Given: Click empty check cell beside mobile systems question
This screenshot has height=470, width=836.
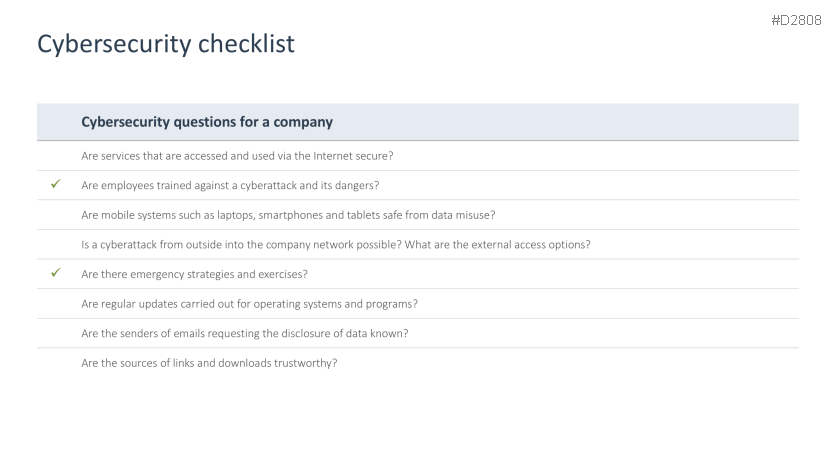Looking at the screenshot, I should (x=56, y=215).
